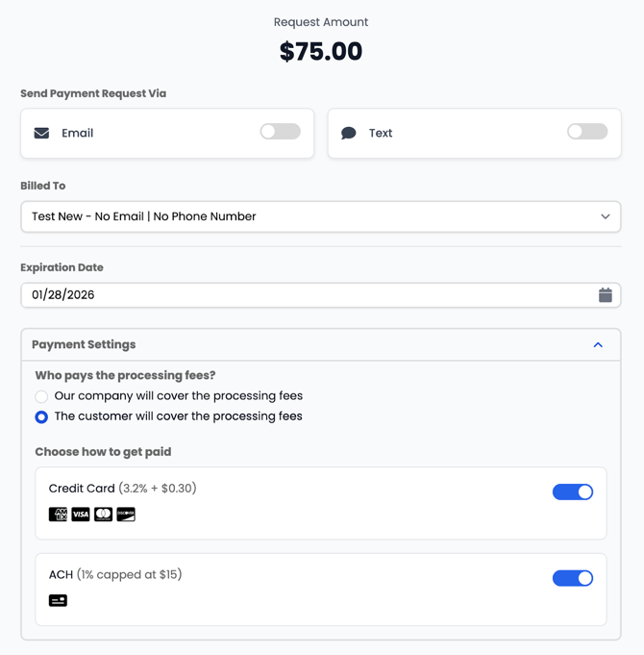This screenshot has width=644, height=655.
Task: Click the speech bubble Text icon
Action: 349,133
